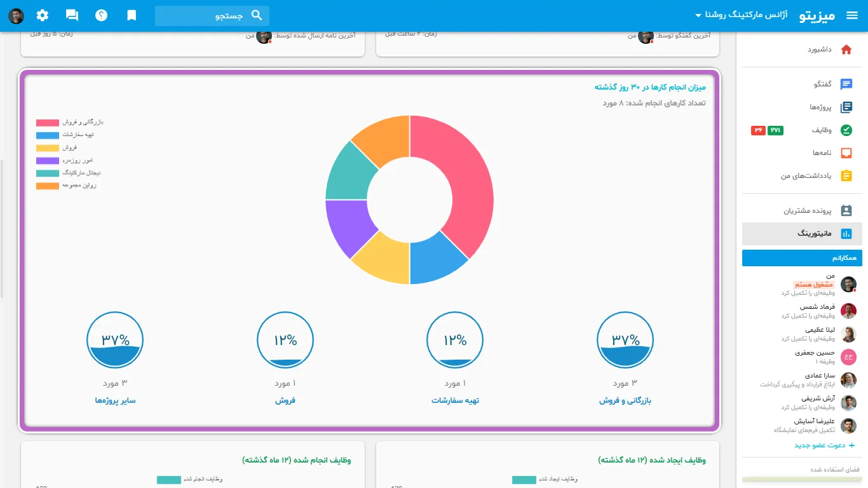Open the chat messages icon in top bar
This screenshot has width=868, height=488.
pyautogui.click(x=72, y=15)
